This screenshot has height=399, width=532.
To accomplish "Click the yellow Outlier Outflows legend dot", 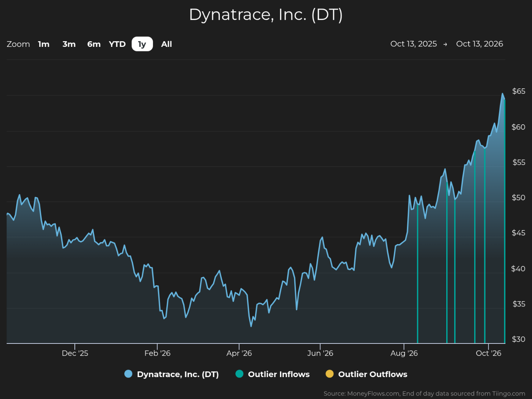I will [x=329, y=374].
